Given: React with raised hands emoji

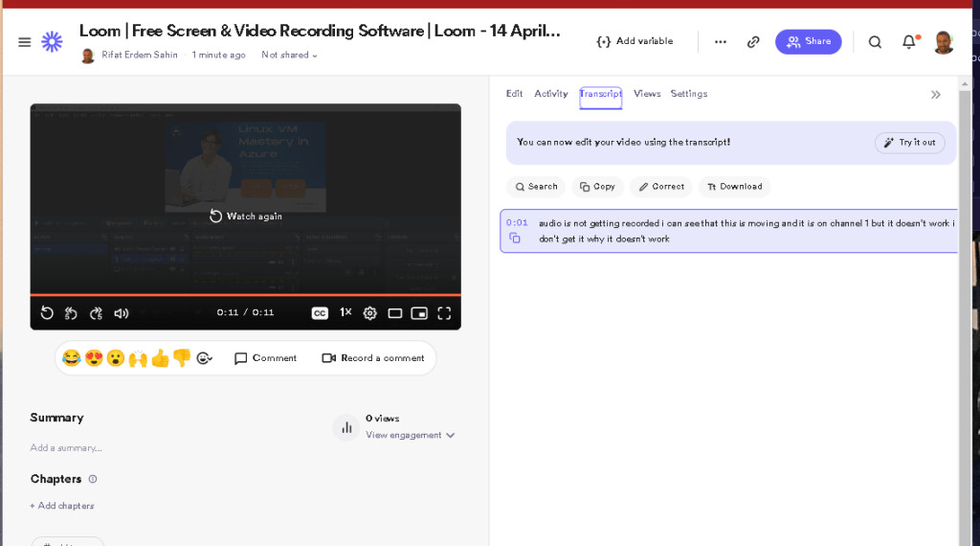Looking at the screenshot, I should tap(138, 358).
